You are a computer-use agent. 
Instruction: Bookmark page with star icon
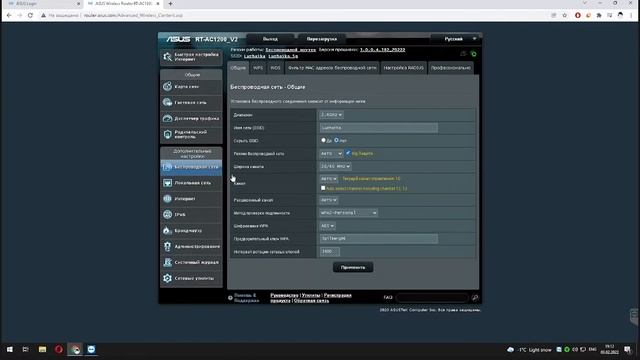(564, 15)
